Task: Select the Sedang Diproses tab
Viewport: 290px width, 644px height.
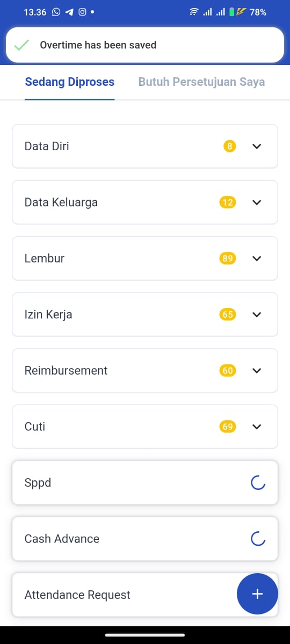Action: 70,82
